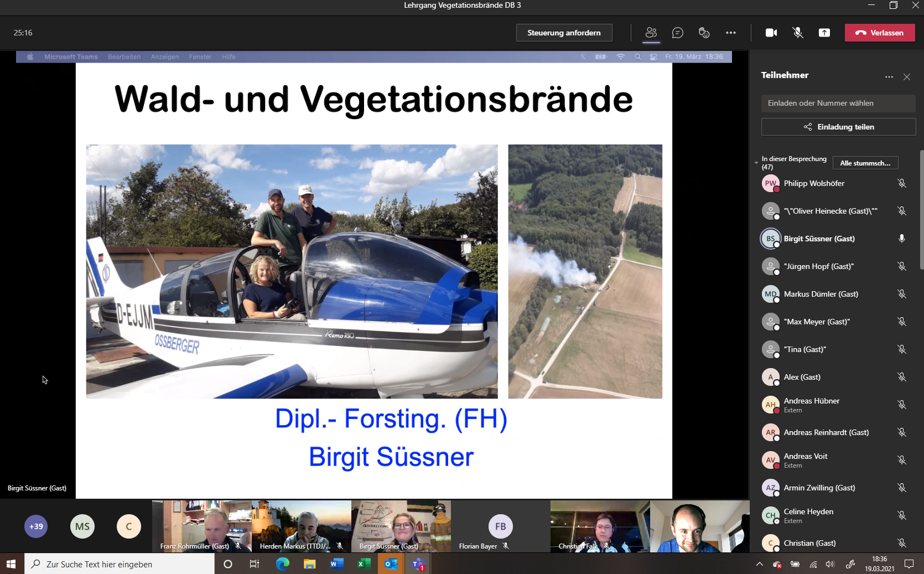This screenshot has width=924, height=574.
Task: Show hidden system tray icons
Action: point(760,564)
